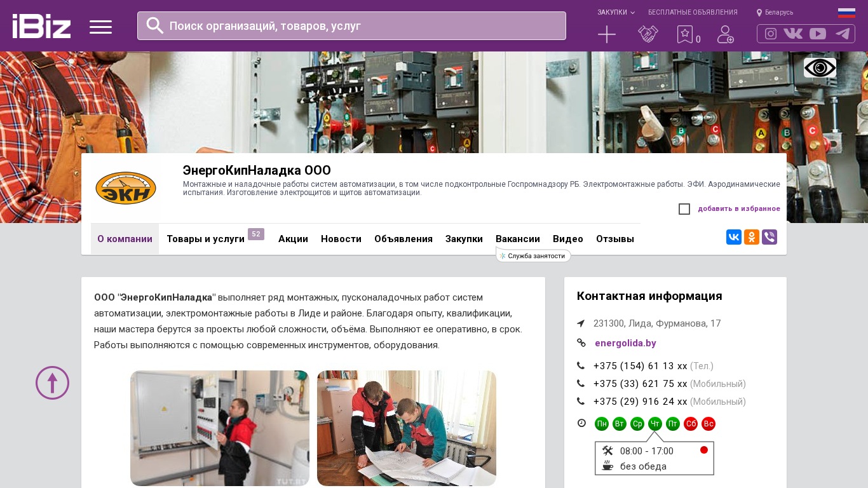The image size is (868, 488).
Task: Click the eye accessibility icon
Action: pyautogui.click(x=820, y=67)
